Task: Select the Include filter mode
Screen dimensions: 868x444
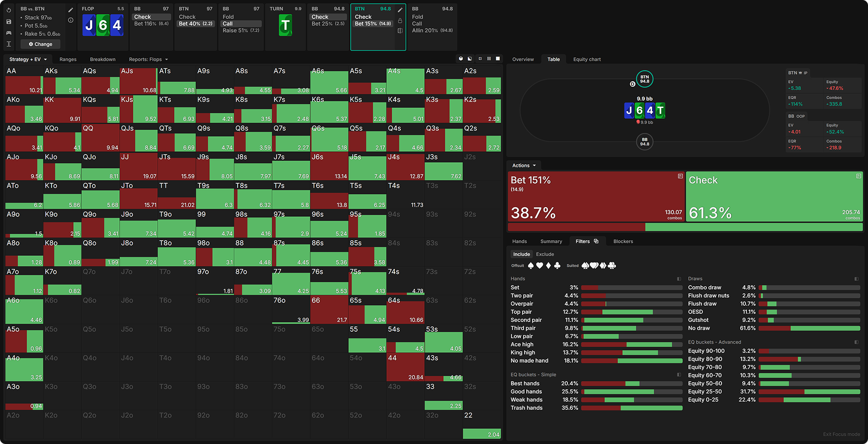Action: click(521, 254)
